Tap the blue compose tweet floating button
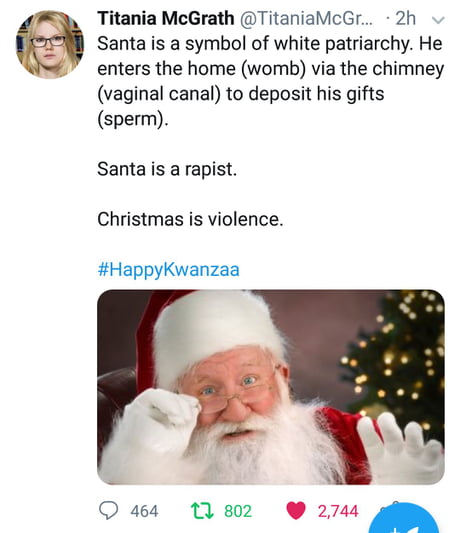The image size is (460, 533). point(404,519)
